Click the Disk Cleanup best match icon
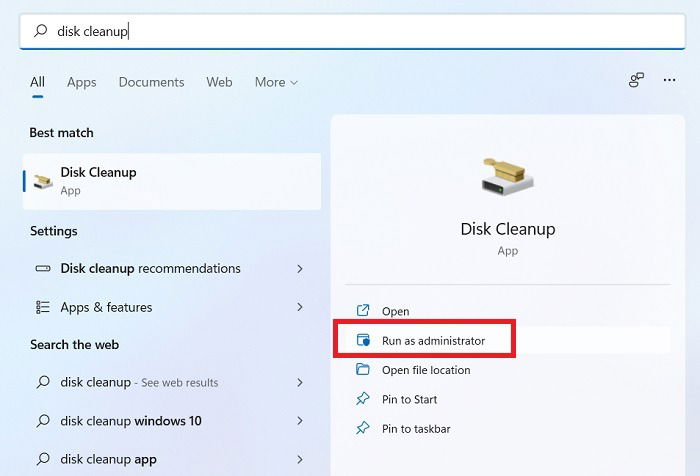Screen dimensions: 700x476 coord(43,181)
